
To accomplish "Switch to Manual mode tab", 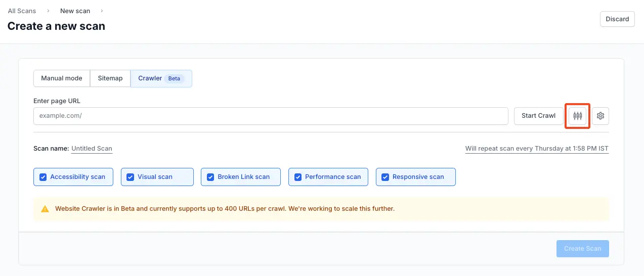I will [62, 78].
